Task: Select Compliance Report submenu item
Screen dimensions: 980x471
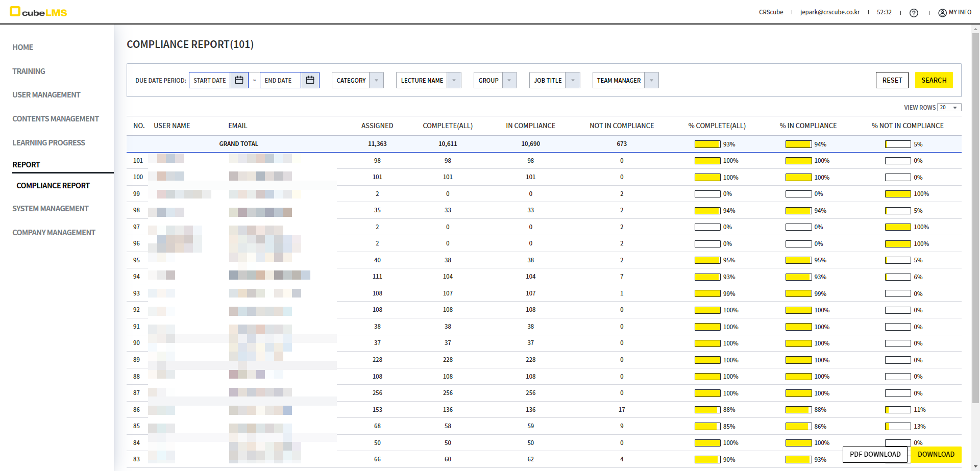Action: click(53, 186)
